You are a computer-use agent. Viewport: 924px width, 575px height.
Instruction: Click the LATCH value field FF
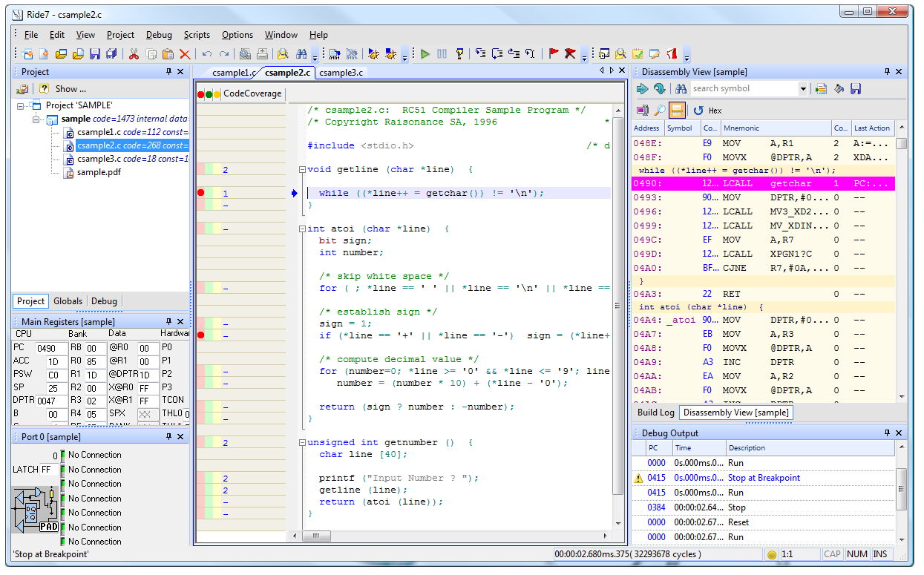48,470
